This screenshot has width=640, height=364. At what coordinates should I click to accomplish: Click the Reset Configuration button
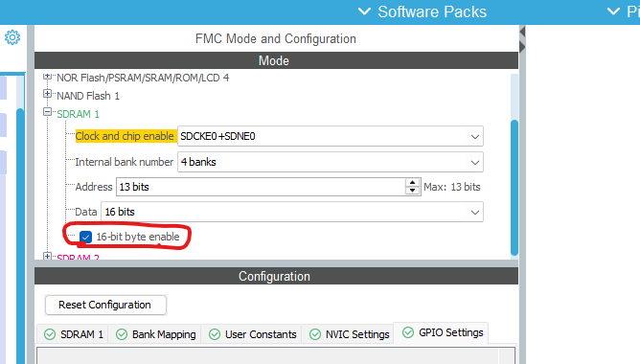[105, 305]
